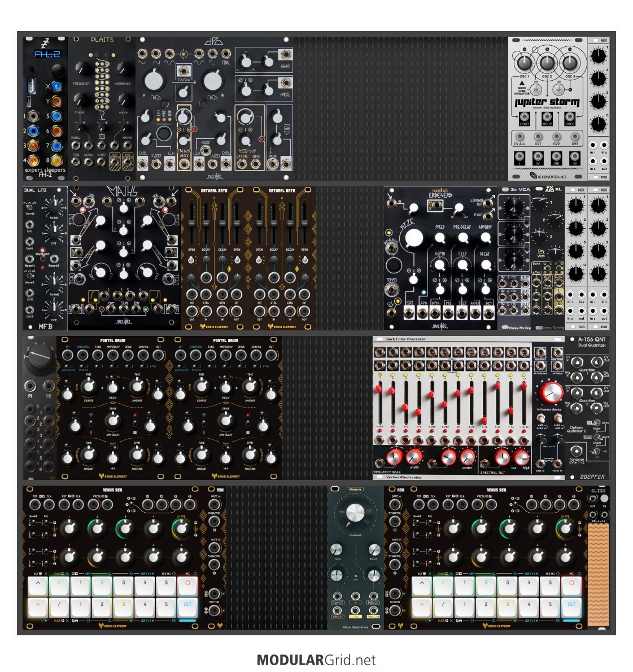Flip the left ON switch on Jupiter Storm
The width and height of the screenshot is (633, 672).
(x=536, y=90)
